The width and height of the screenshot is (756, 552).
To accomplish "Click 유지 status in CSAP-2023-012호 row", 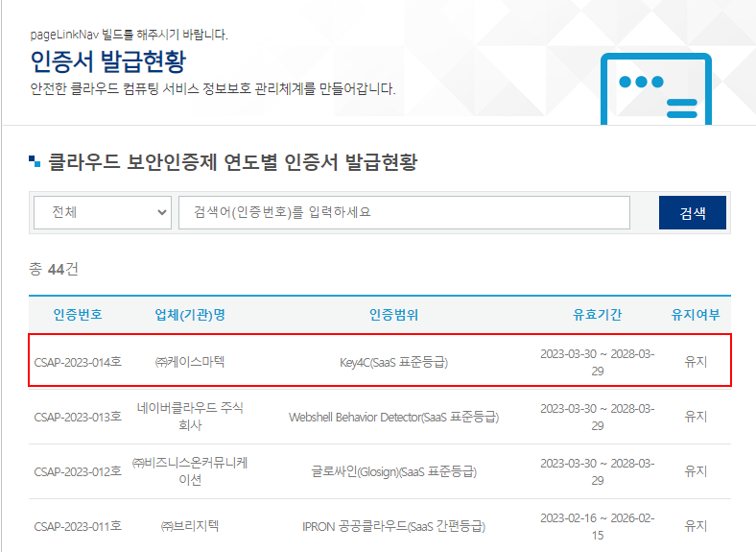I will click(x=696, y=471).
